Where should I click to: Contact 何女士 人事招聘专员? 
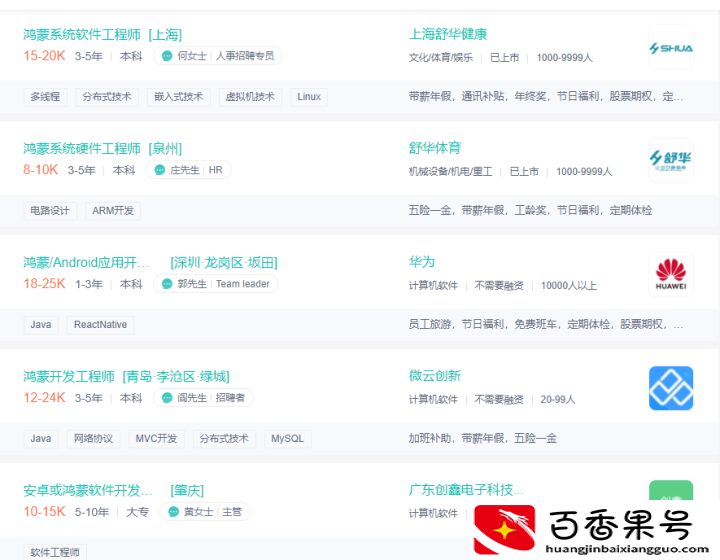tap(218, 56)
